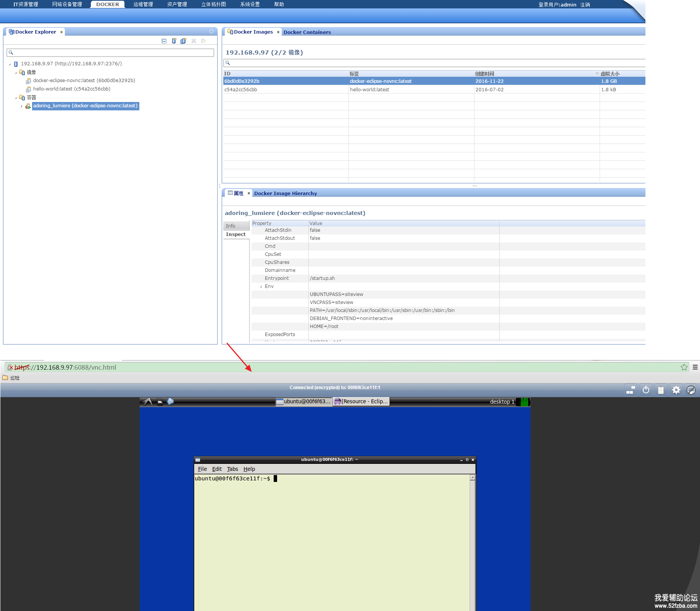Click the running container icon for adoring_lumiere
700x611 pixels.
[x=28, y=106]
